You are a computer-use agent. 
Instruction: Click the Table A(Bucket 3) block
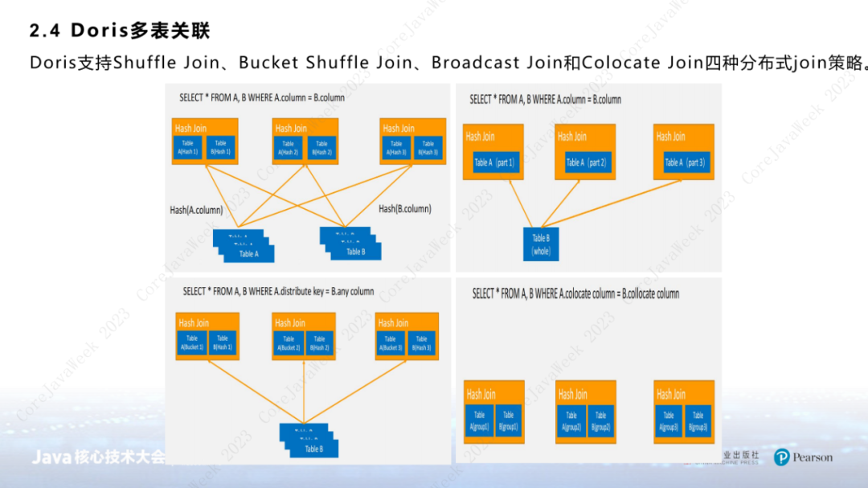(391, 342)
